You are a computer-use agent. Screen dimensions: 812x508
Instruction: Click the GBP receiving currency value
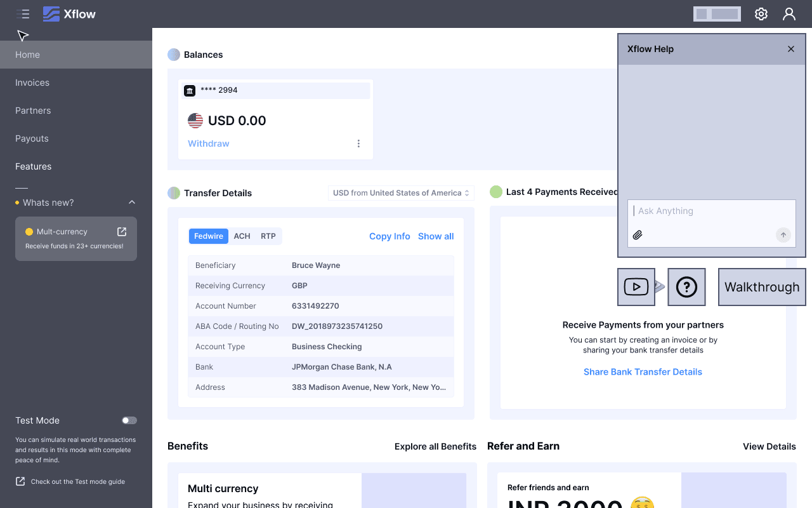(299, 286)
